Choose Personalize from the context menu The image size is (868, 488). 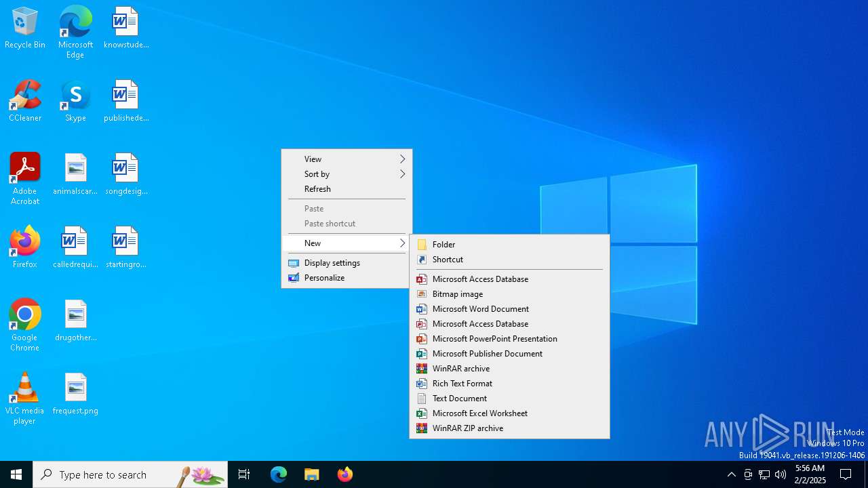(x=347, y=278)
